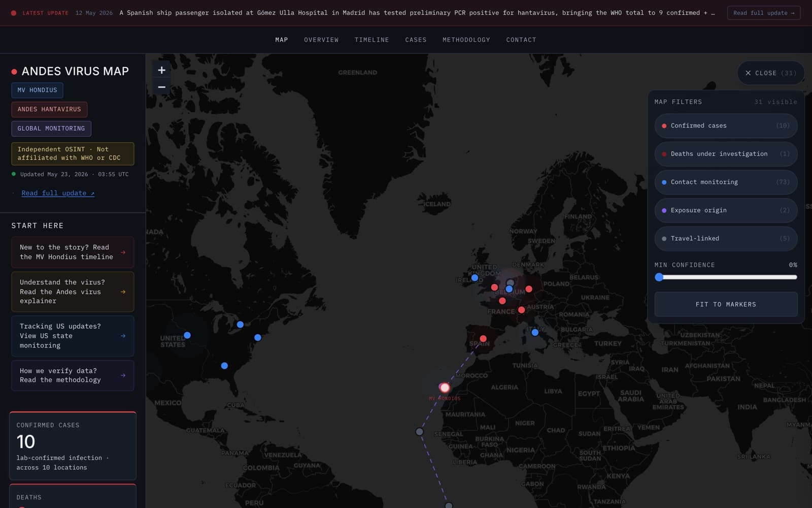
Task: Click arrow icon on timeline card
Action: click(123, 252)
